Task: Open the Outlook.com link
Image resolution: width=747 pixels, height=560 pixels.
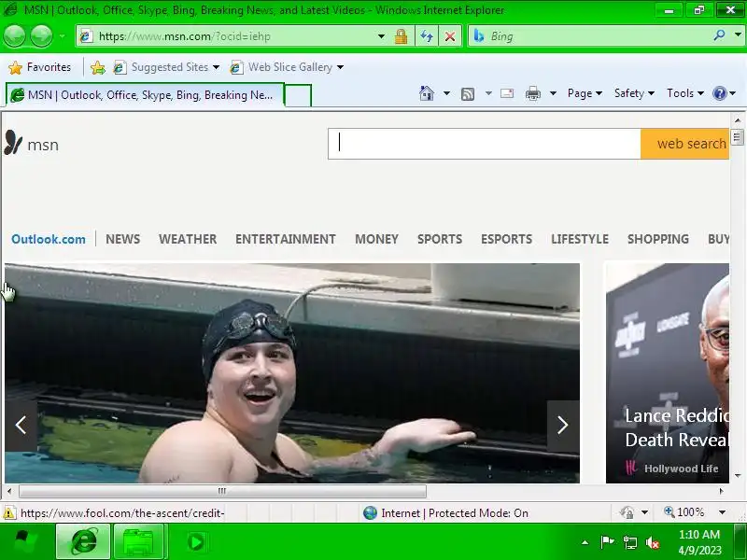Action: pyautogui.click(x=49, y=239)
